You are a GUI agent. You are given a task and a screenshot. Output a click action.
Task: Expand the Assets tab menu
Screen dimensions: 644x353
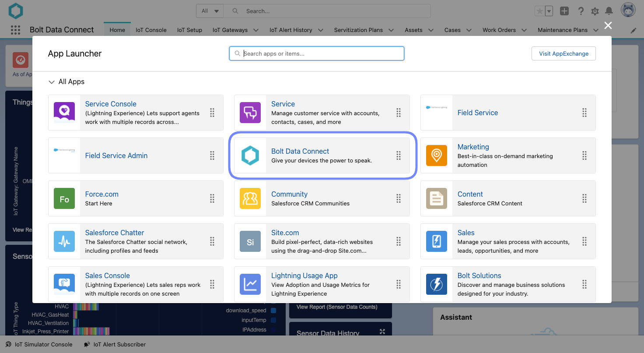[x=431, y=30]
